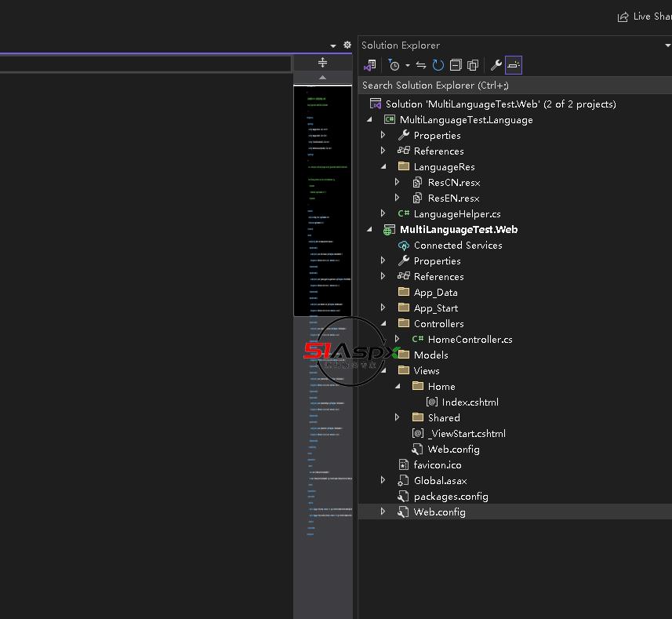Click the Pending Changes Filter clock icon
Viewport: 672px width, 619px height.
tap(394, 65)
